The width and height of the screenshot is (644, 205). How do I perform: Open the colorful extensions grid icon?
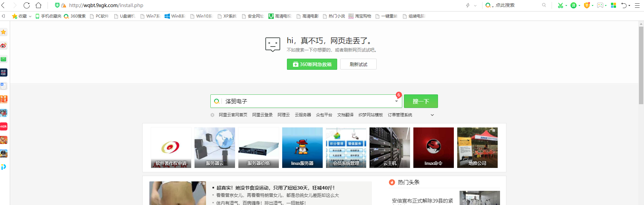click(614, 5)
